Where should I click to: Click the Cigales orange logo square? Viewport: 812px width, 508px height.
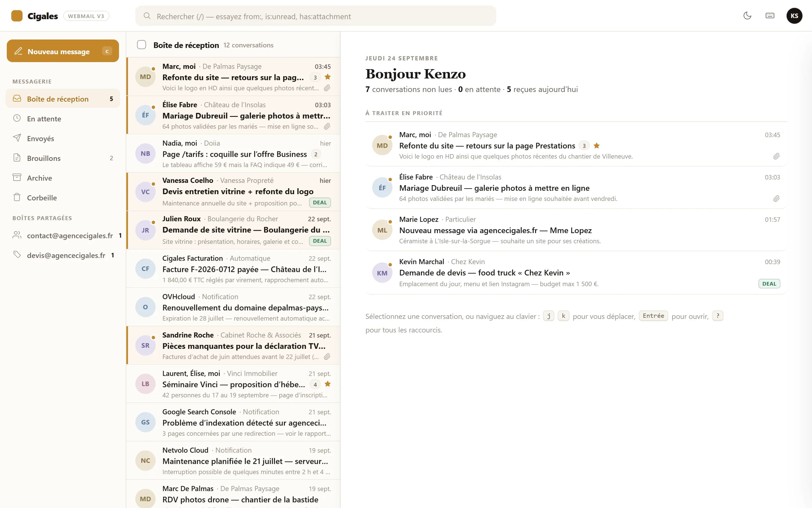pos(17,16)
